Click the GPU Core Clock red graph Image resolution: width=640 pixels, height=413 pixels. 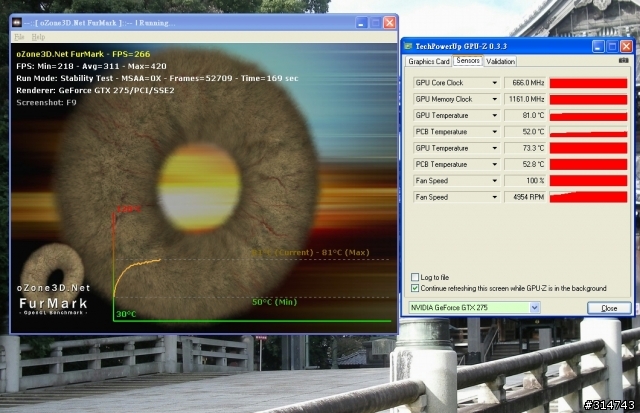pos(588,83)
